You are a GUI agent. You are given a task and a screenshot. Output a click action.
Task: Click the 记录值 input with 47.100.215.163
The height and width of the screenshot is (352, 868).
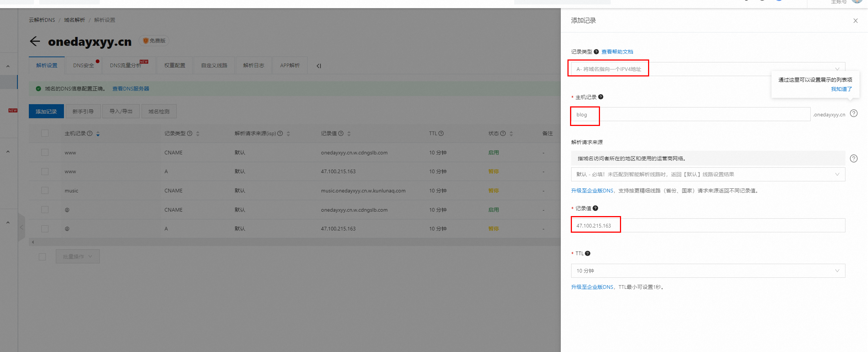point(708,225)
